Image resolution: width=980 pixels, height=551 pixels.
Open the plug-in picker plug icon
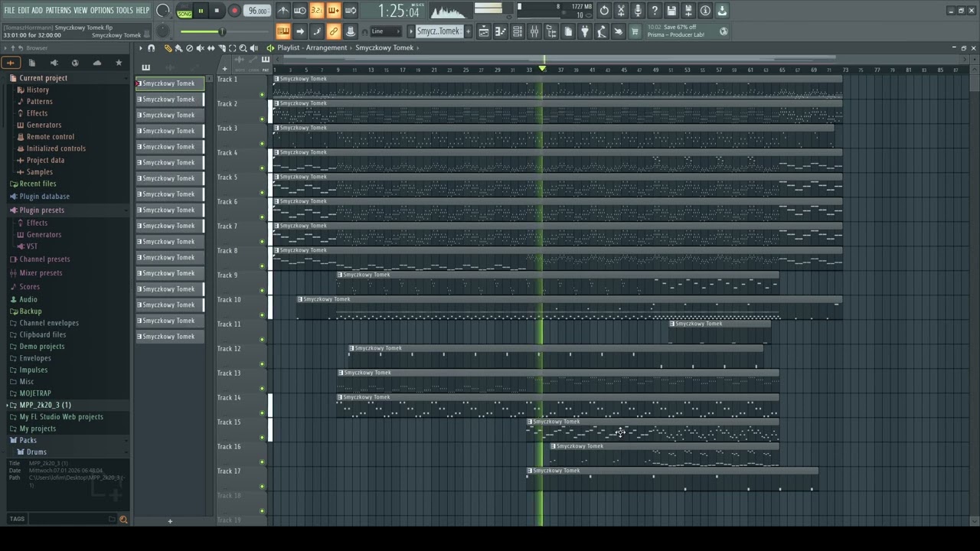[x=585, y=31]
